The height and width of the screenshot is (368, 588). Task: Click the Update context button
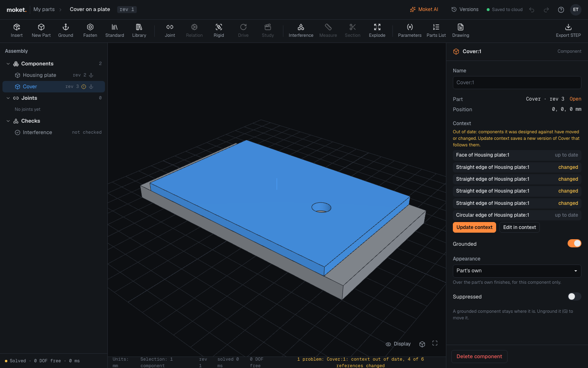coord(474,227)
